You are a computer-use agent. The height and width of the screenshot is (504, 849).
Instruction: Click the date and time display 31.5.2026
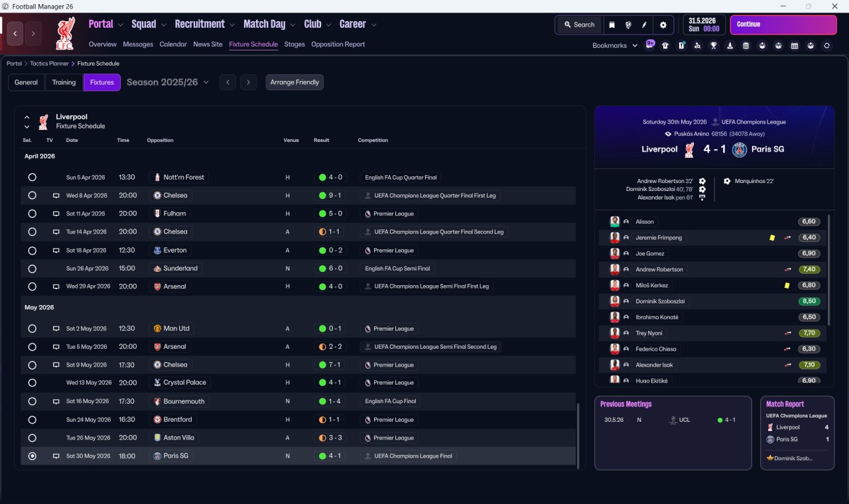click(x=704, y=25)
